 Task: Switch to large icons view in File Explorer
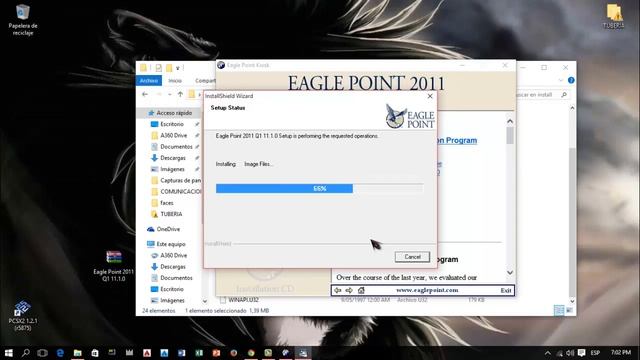click(x=569, y=310)
